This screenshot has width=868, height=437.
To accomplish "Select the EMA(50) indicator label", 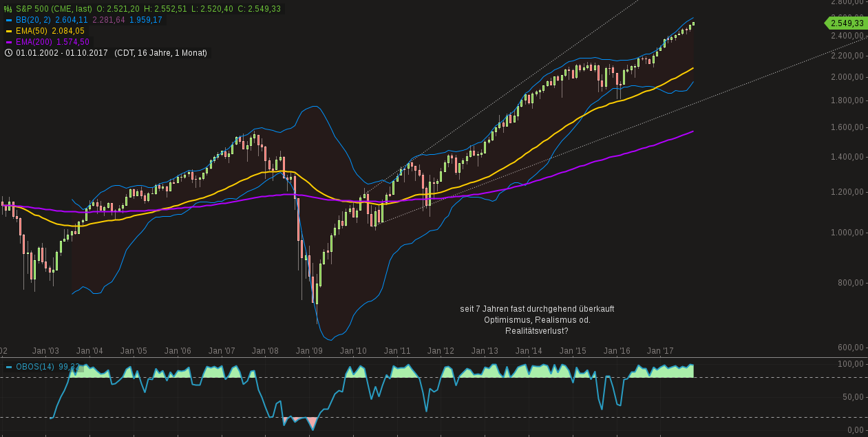I will (32, 31).
